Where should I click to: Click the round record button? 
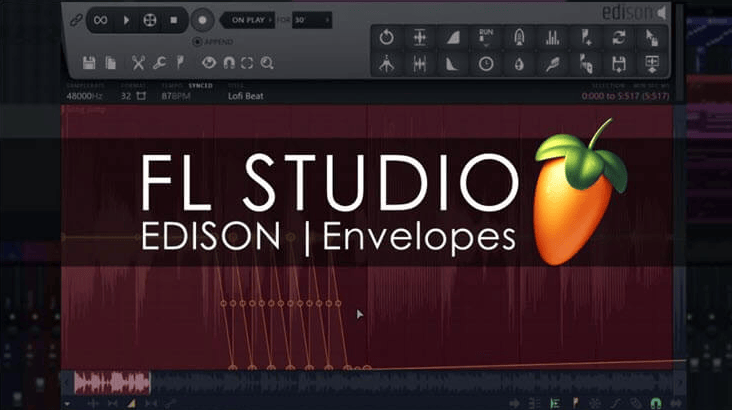tap(202, 20)
